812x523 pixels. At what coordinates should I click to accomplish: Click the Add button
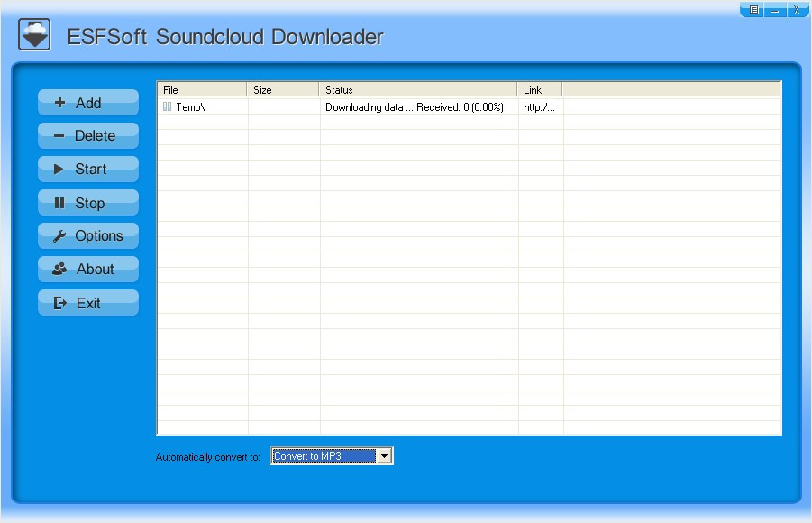click(88, 103)
